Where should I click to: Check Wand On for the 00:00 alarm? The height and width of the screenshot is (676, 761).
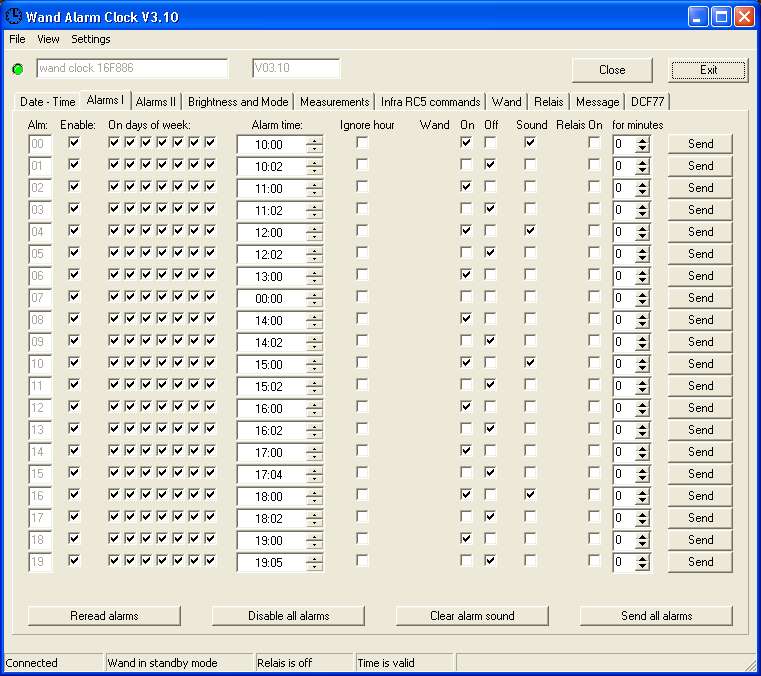click(x=466, y=297)
